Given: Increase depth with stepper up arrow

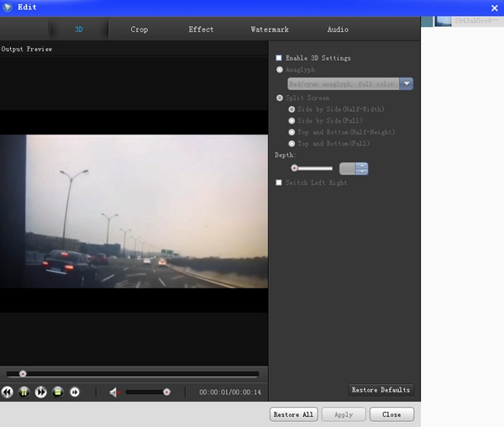Looking at the screenshot, I should (362, 166).
